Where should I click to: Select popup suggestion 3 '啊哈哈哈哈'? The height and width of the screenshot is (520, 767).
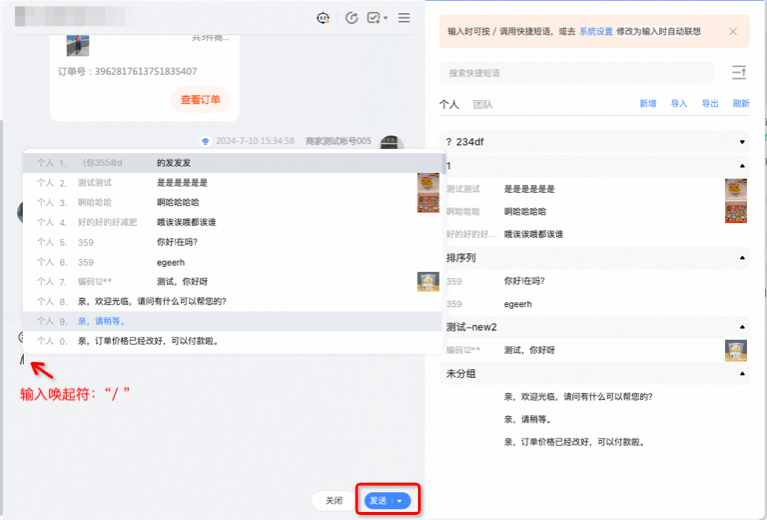232,203
